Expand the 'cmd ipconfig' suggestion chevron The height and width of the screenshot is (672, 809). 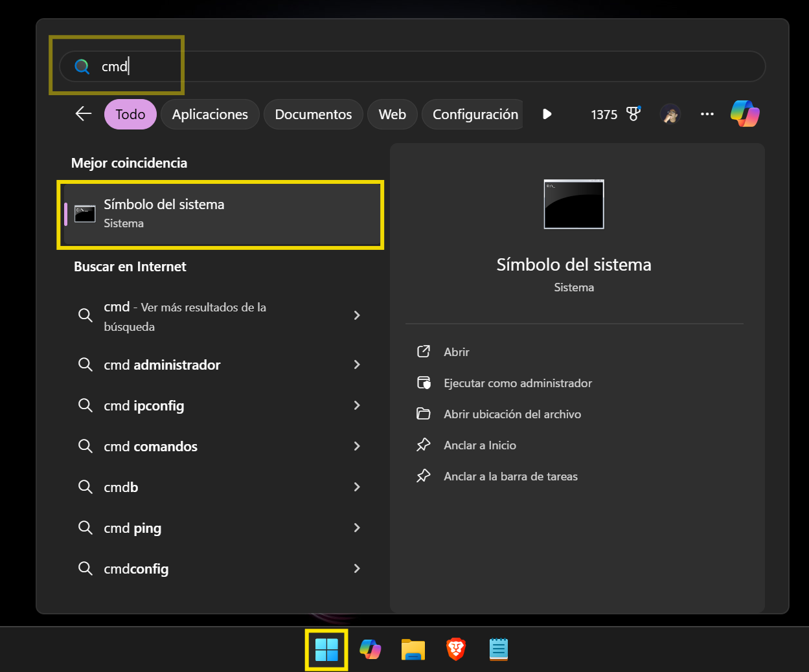point(357,405)
